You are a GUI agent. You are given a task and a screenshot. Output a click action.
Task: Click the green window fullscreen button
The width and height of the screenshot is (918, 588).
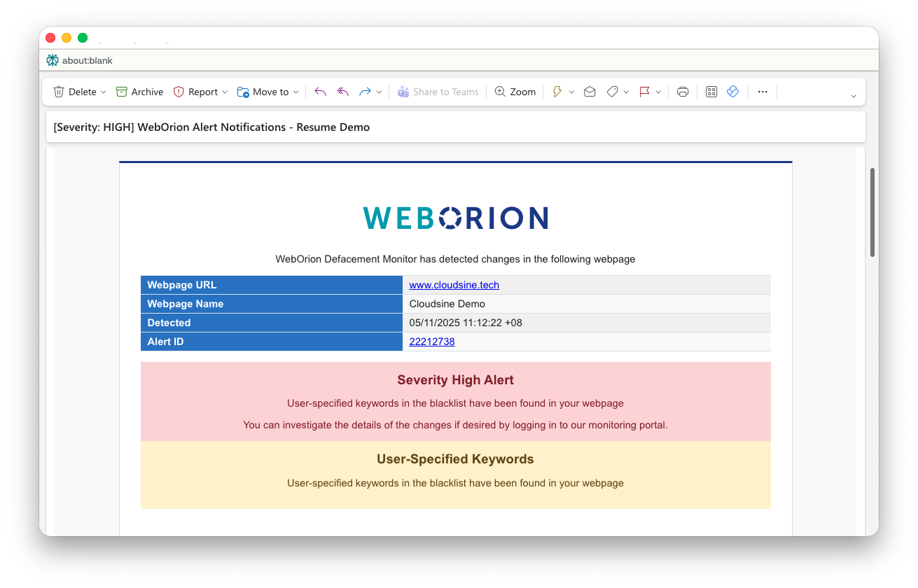tap(83, 38)
